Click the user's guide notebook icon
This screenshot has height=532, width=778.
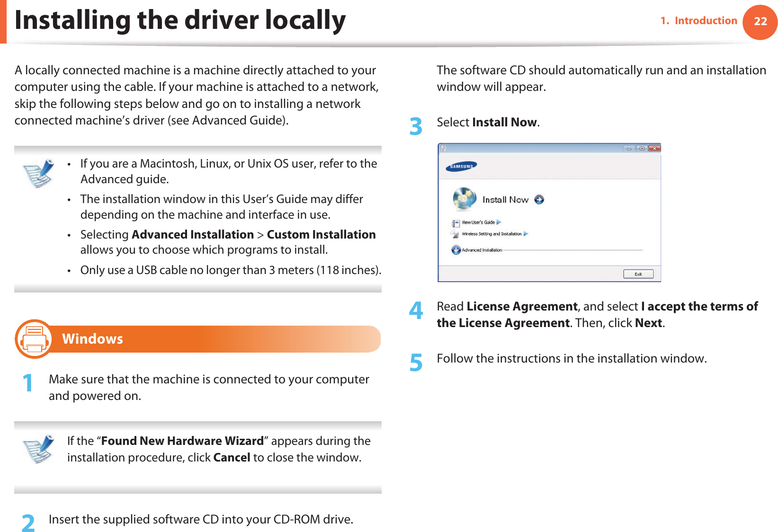tap(456, 223)
